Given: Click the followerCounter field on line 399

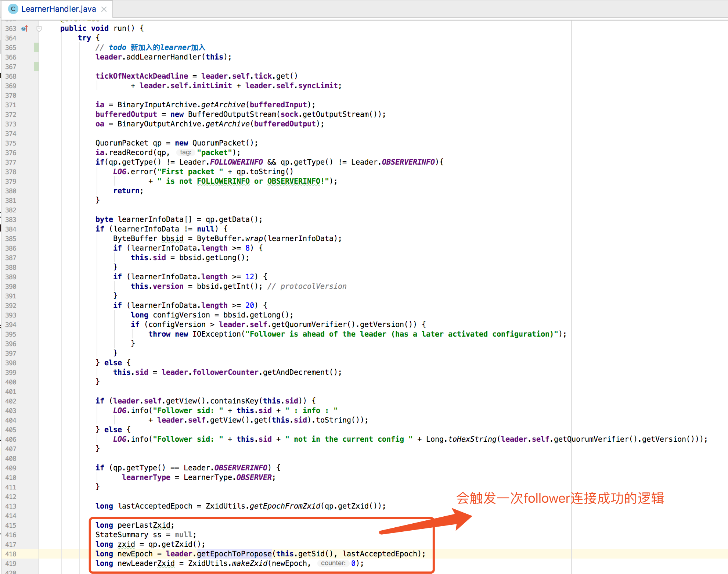Looking at the screenshot, I should [x=226, y=372].
